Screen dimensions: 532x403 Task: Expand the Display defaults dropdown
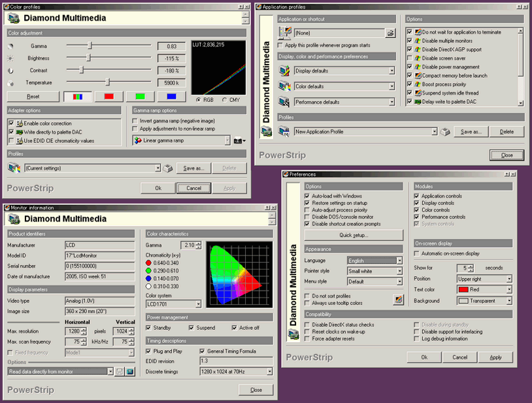[391, 71]
